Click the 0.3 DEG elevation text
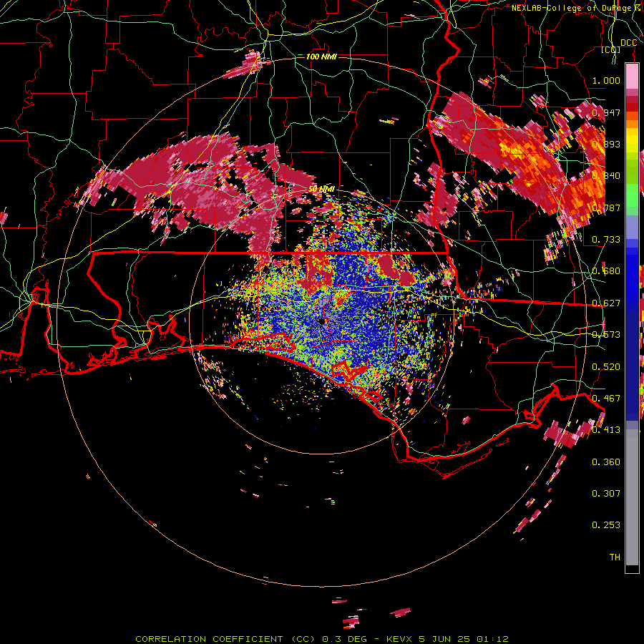The image size is (644, 644). click(344, 639)
